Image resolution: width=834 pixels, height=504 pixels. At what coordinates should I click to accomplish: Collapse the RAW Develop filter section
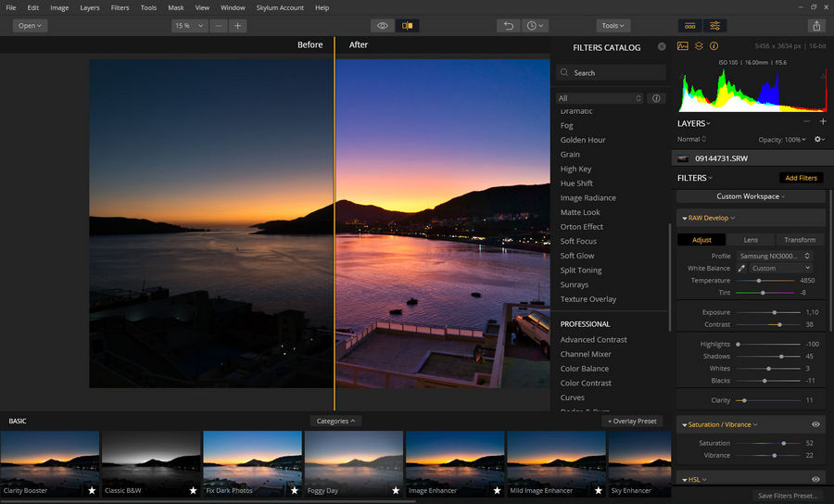point(685,218)
